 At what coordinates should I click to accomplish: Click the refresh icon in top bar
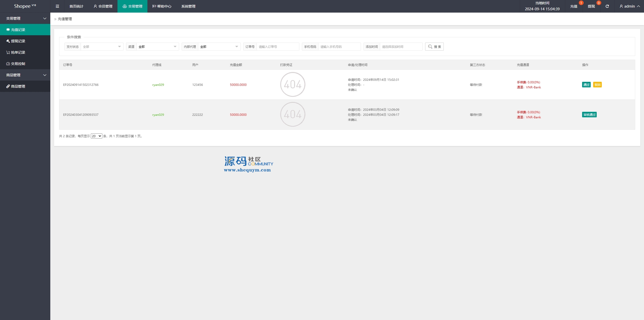607,6
